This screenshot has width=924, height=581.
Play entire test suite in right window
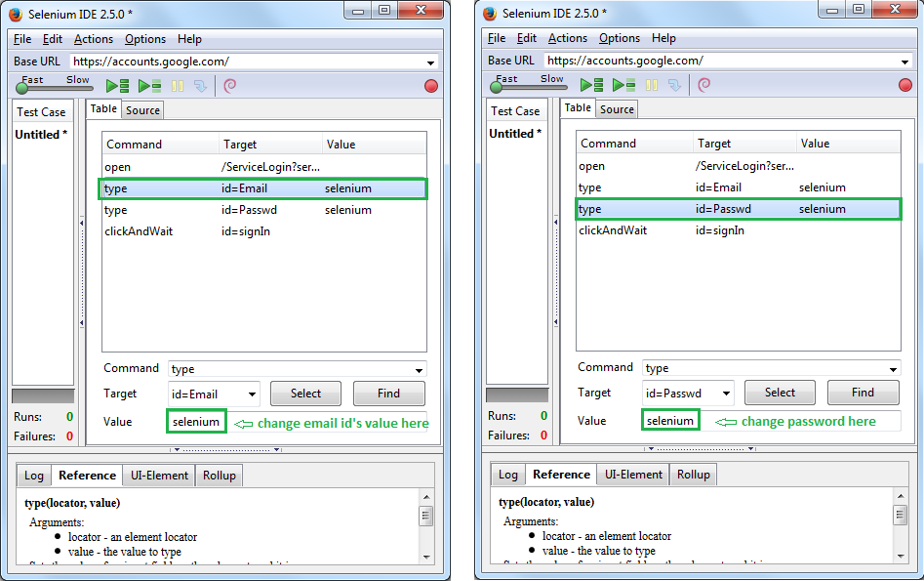(591, 85)
